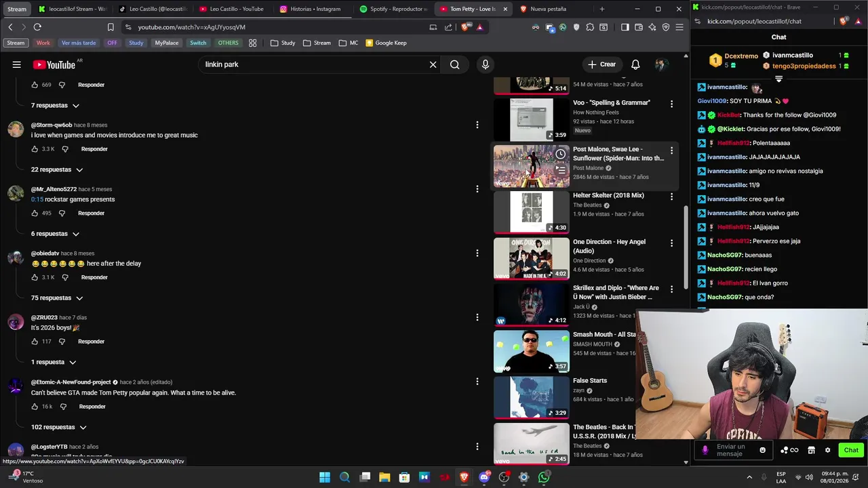The width and height of the screenshot is (868, 488).
Task: Expand 102 respuestas replies
Action: tap(59, 427)
